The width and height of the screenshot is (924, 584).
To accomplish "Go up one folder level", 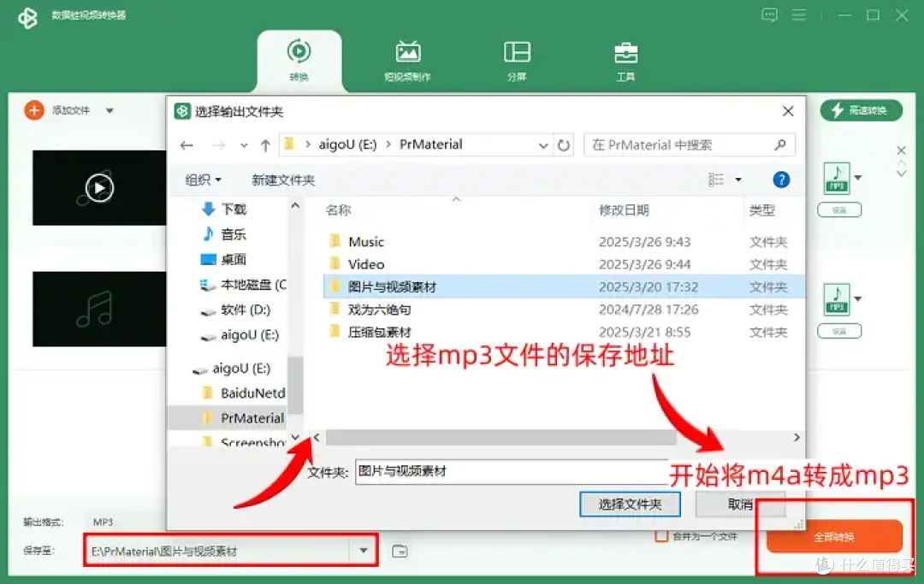I will point(266,145).
